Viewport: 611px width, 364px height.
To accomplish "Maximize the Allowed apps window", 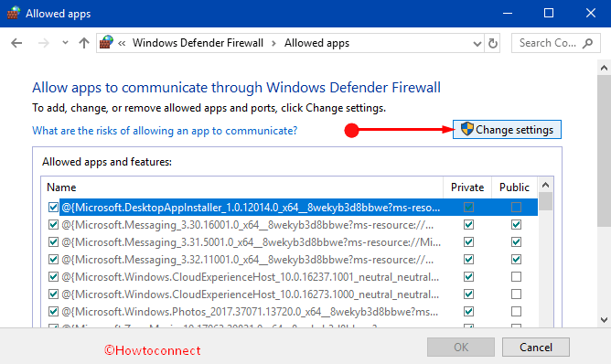I will pyautogui.click(x=549, y=13).
